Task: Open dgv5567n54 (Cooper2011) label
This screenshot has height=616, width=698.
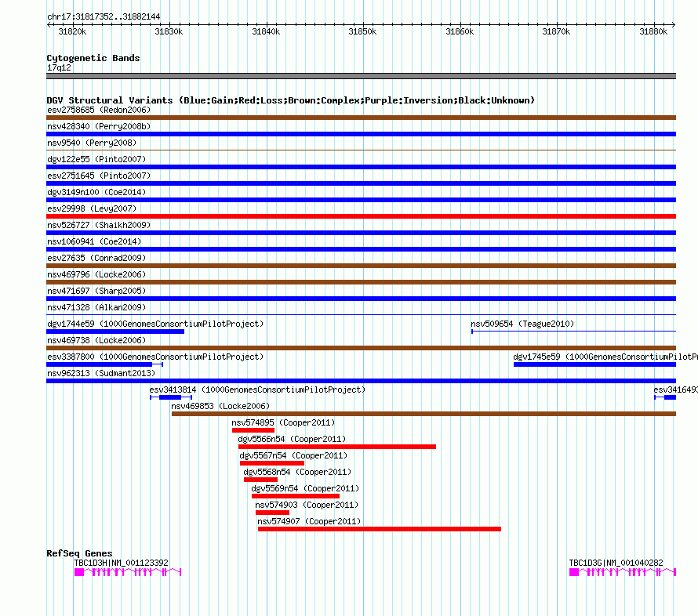Action: point(293,455)
